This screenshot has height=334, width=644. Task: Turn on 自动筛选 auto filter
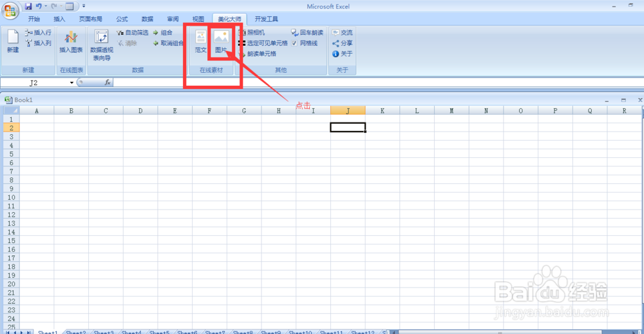click(132, 32)
